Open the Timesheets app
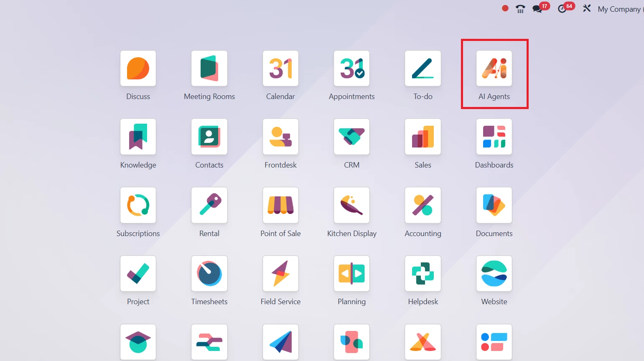This screenshot has height=361, width=644. (209, 274)
